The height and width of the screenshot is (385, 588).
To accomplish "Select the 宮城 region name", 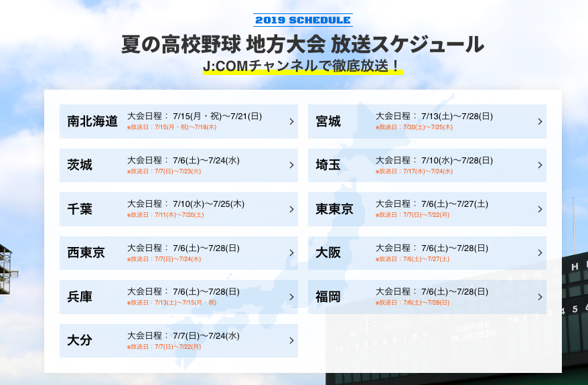I will pos(328,121).
